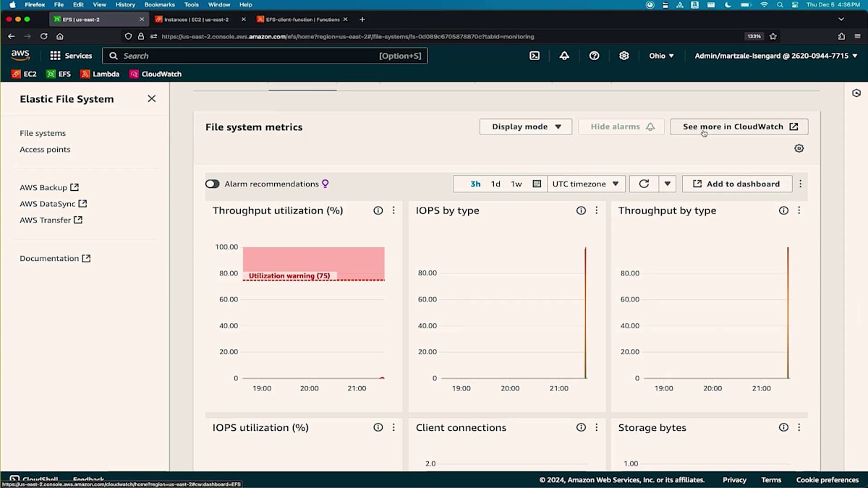This screenshot has width=868, height=488.
Task: Open actions menu for Throughput by type widget
Action: click(x=799, y=210)
